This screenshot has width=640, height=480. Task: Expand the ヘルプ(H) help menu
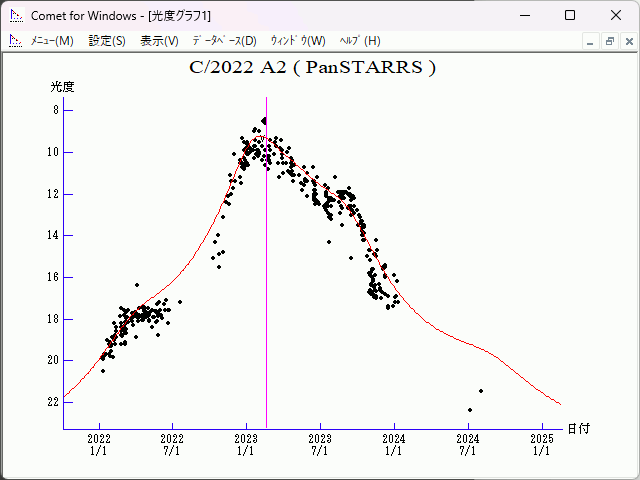coord(360,41)
